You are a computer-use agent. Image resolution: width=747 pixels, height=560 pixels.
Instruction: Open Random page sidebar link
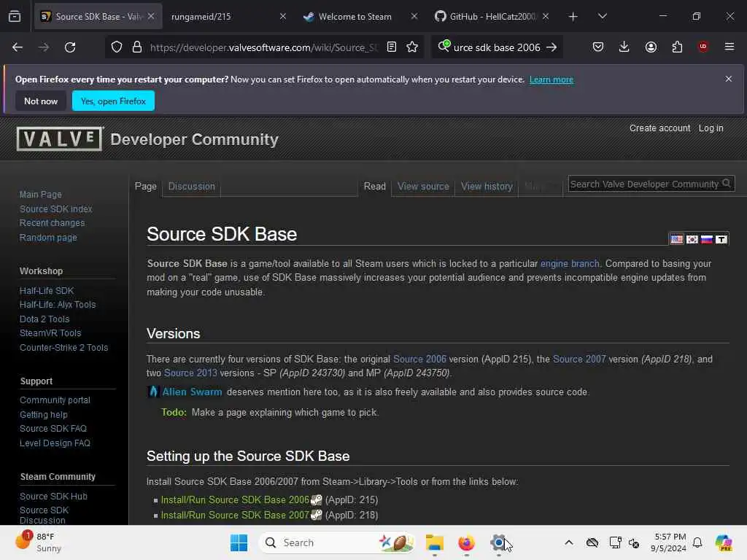pos(48,237)
